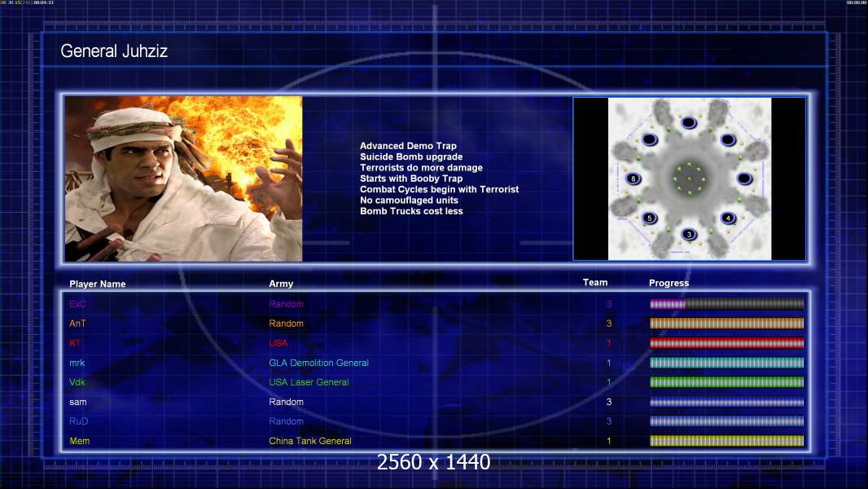Click player name ExC in the list
868x489 pixels.
77,304
